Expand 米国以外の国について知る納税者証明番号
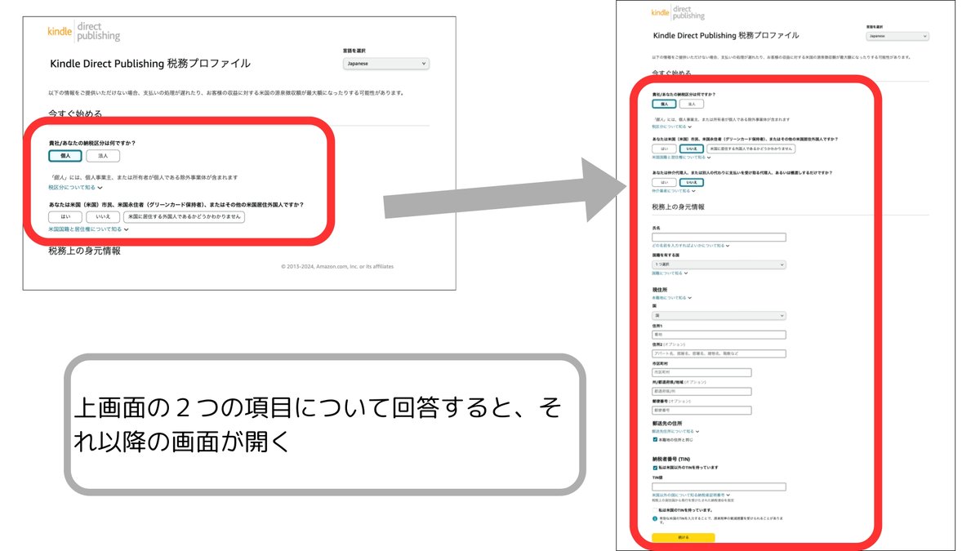This screenshot has height=551, width=980. click(690, 495)
